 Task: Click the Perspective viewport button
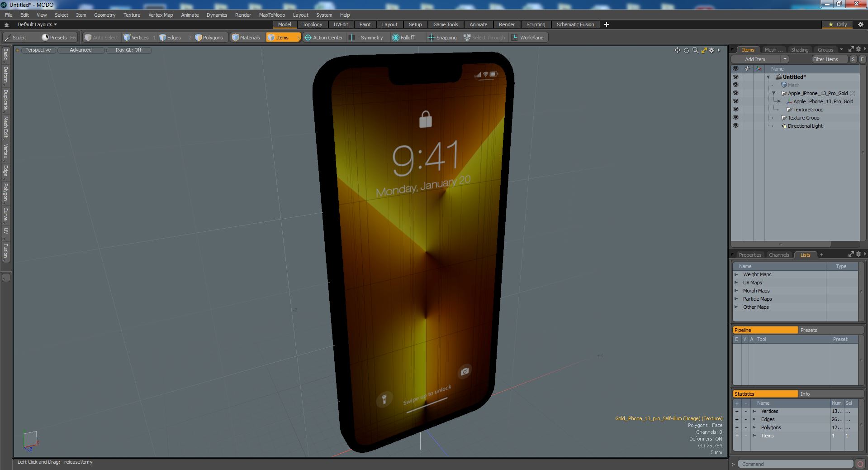pyautogui.click(x=38, y=50)
